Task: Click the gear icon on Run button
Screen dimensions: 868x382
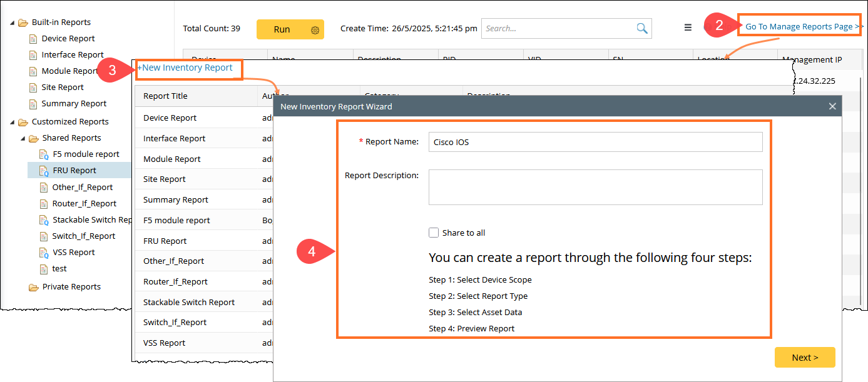Action: tap(315, 30)
